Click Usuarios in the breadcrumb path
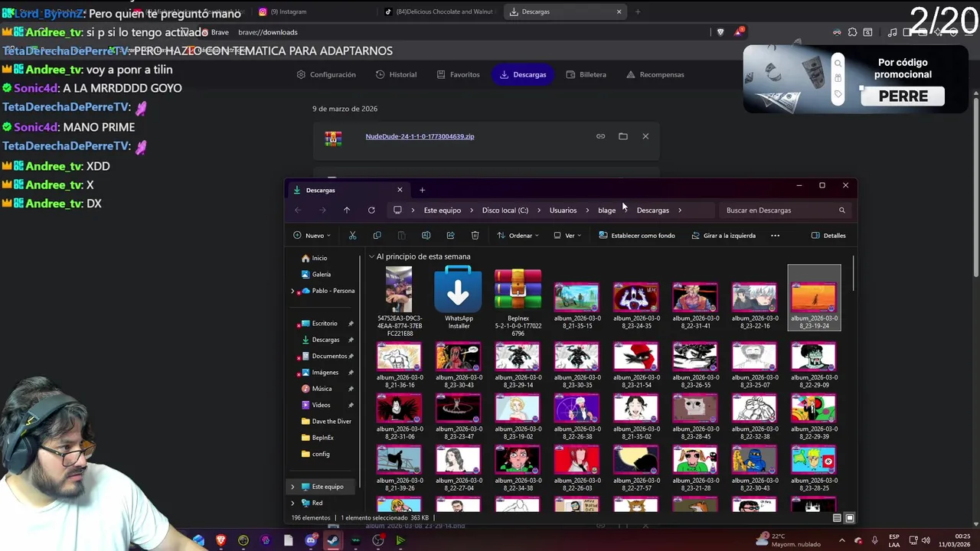This screenshot has height=551, width=980. tap(563, 210)
